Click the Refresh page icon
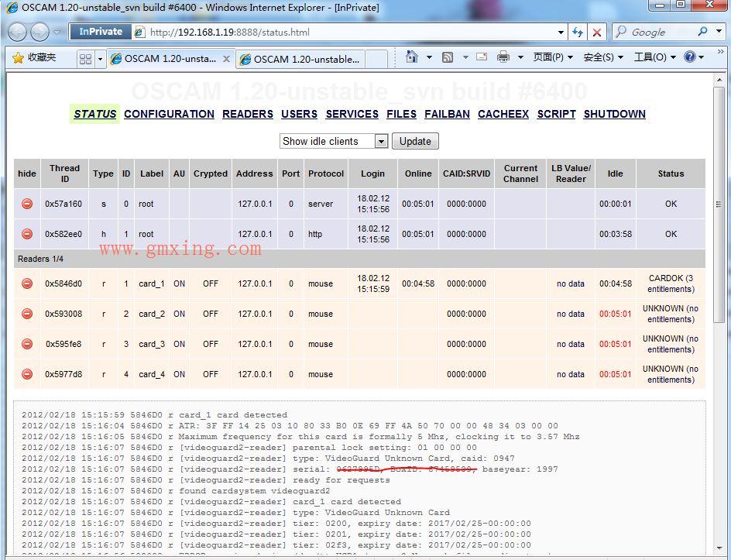This screenshot has height=560, width=731. coord(578,33)
